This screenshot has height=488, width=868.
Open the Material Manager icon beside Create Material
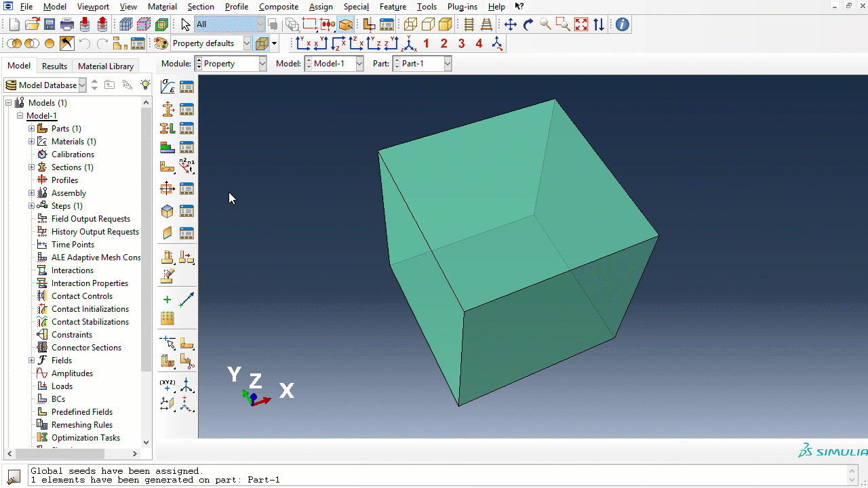coord(186,87)
